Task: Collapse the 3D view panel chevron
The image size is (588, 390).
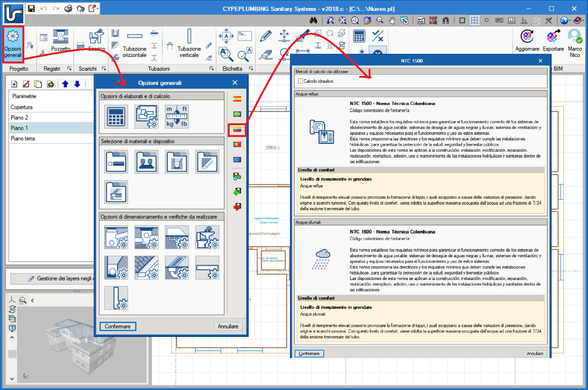Action: point(32,300)
